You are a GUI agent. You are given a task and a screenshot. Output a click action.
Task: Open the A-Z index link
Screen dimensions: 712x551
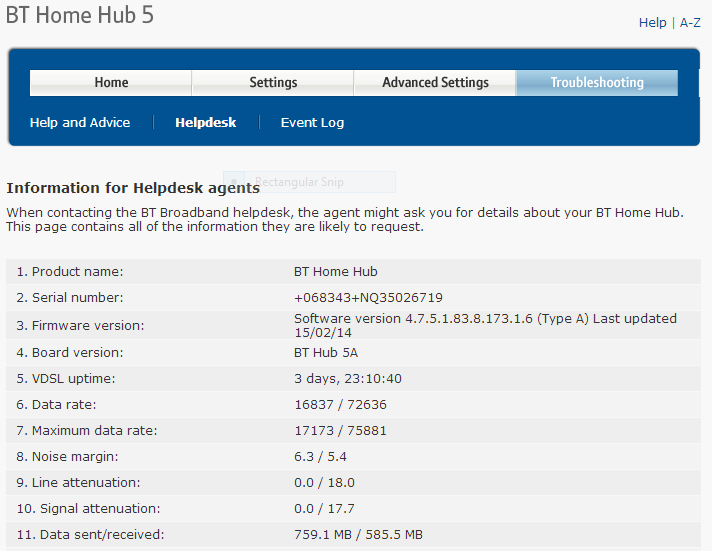pyautogui.click(x=690, y=23)
